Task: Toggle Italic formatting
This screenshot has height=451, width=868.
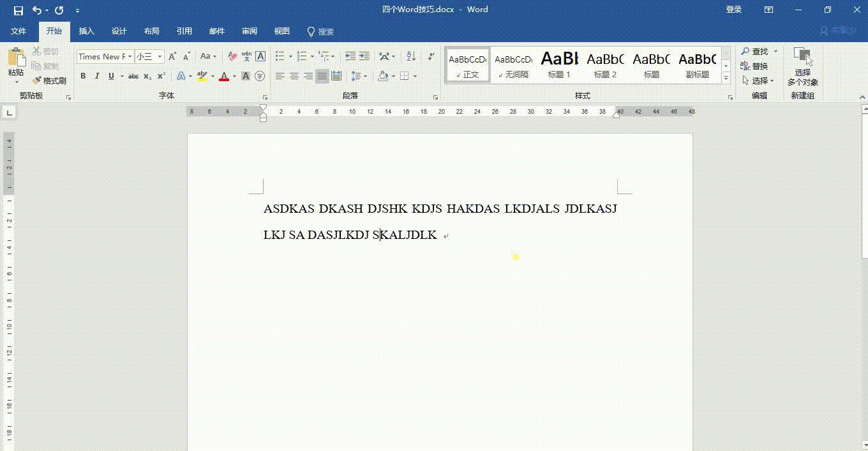Action: [97, 76]
